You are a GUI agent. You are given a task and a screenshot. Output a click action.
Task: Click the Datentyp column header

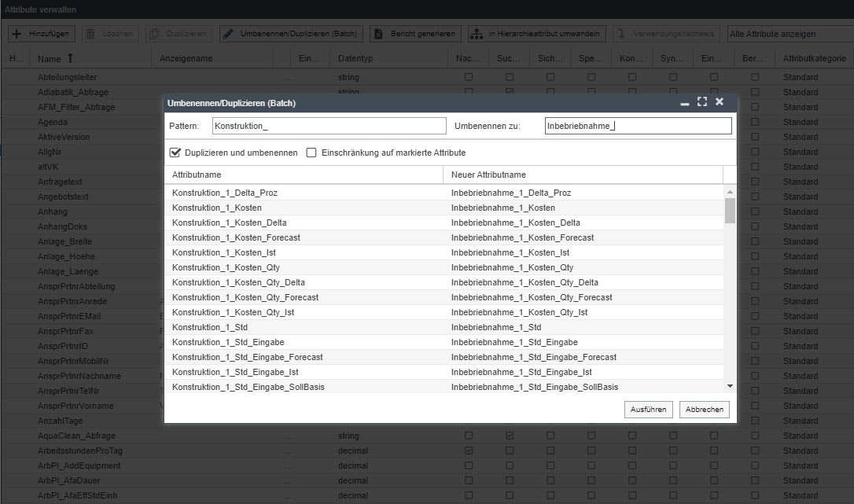pyautogui.click(x=389, y=58)
